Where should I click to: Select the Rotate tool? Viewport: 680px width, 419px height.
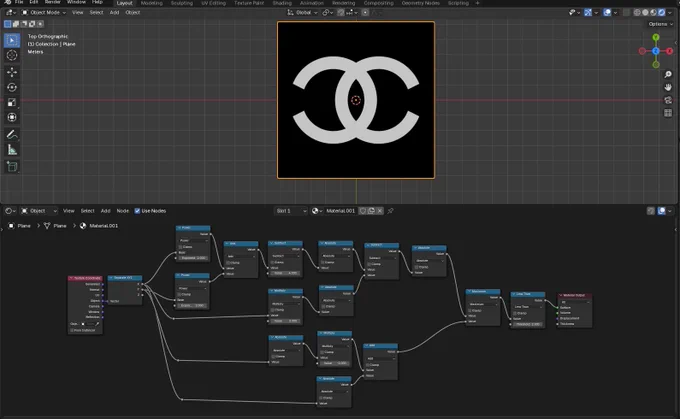[12, 87]
